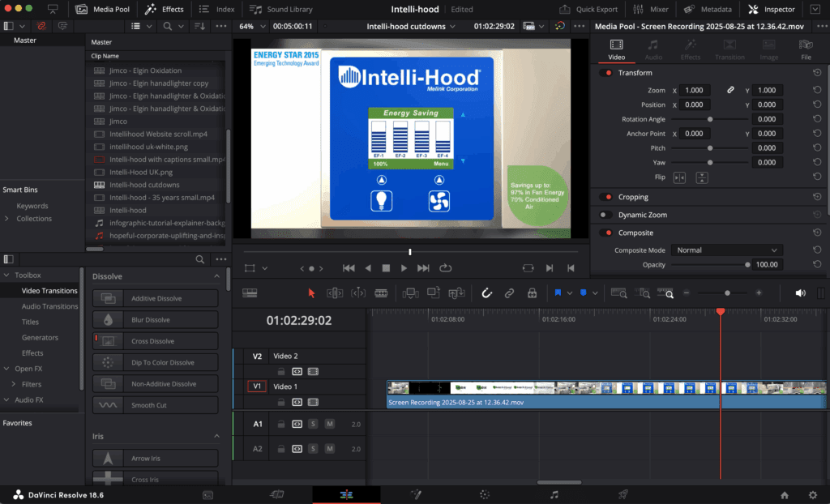Enable the Dynamic Zoom toggle

pos(605,215)
